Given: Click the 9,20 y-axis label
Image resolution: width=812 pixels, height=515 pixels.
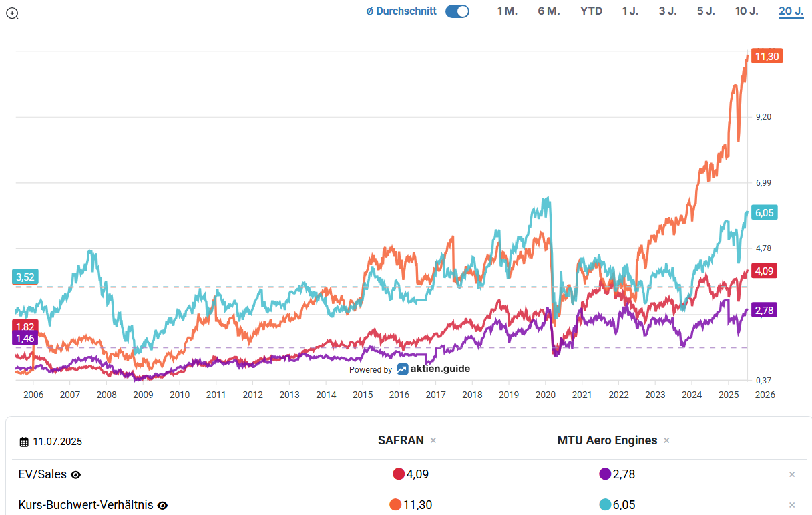Looking at the screenshot, I should click(763, 117).
